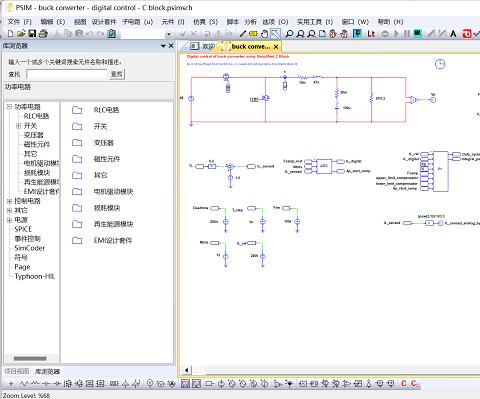Viewport: 480px width, 399px height.
Task: Collapse the 功率电路 tree node
Action: (x=9, y=107)
